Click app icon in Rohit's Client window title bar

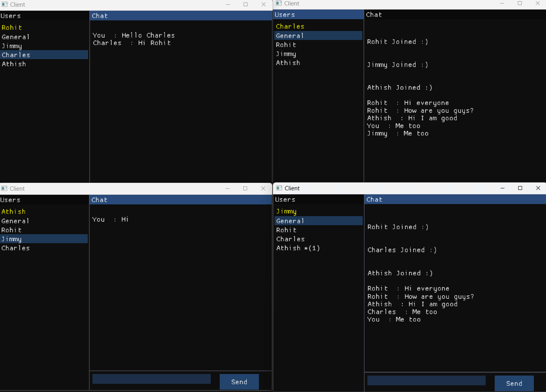coord(5,5)
